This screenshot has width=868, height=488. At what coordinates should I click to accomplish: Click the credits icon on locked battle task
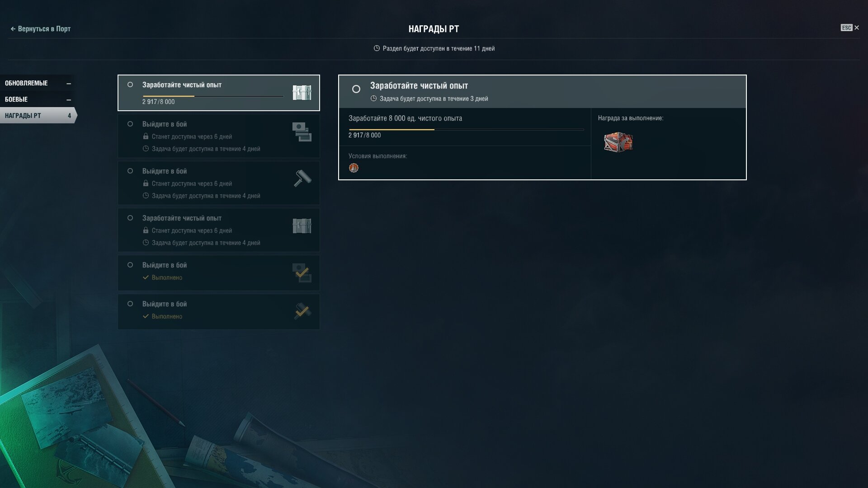click(x=302, y=132)
